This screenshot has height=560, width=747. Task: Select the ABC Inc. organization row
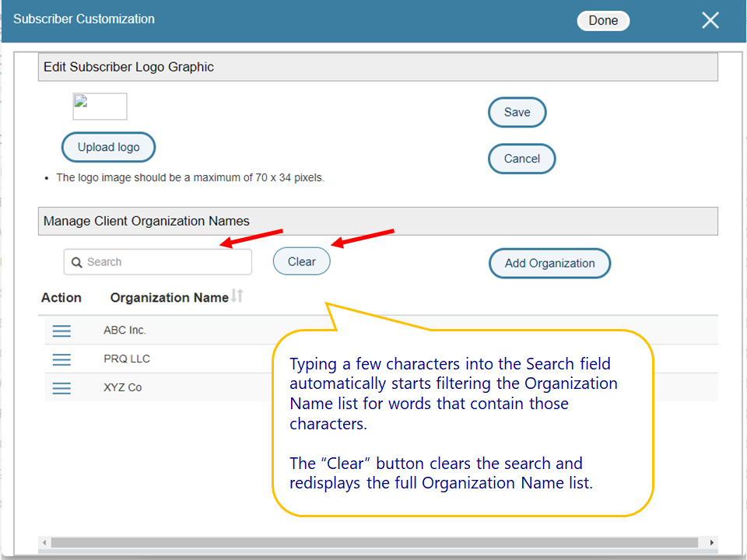[x=125, y=331]
